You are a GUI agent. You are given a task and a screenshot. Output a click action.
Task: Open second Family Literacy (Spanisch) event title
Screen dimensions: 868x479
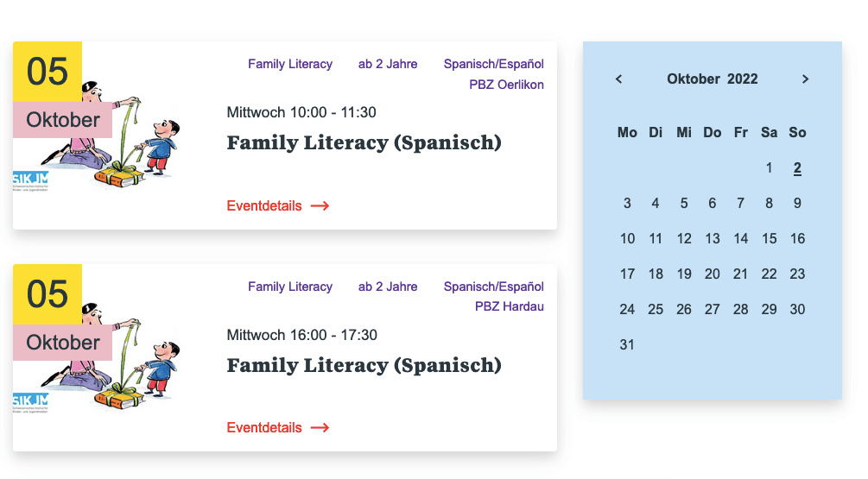[x=364, y=366]
